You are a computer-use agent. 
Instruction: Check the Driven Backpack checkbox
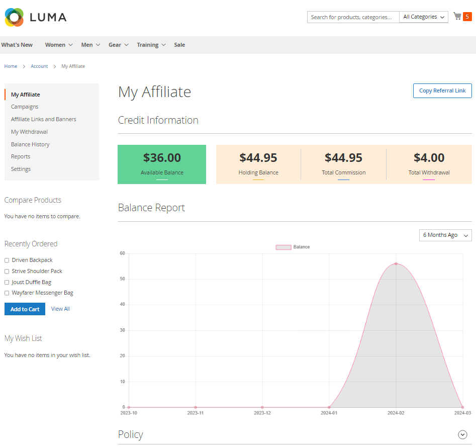tap(7, 260)
